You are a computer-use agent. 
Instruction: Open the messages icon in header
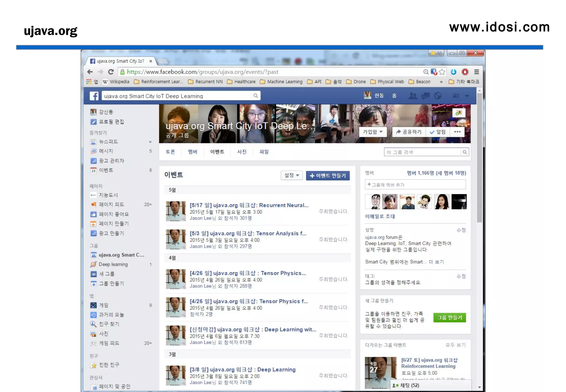[425, 96]
